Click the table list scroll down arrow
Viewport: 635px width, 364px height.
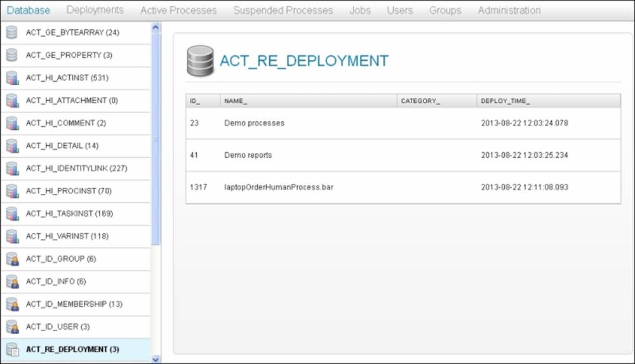point(156,359)
